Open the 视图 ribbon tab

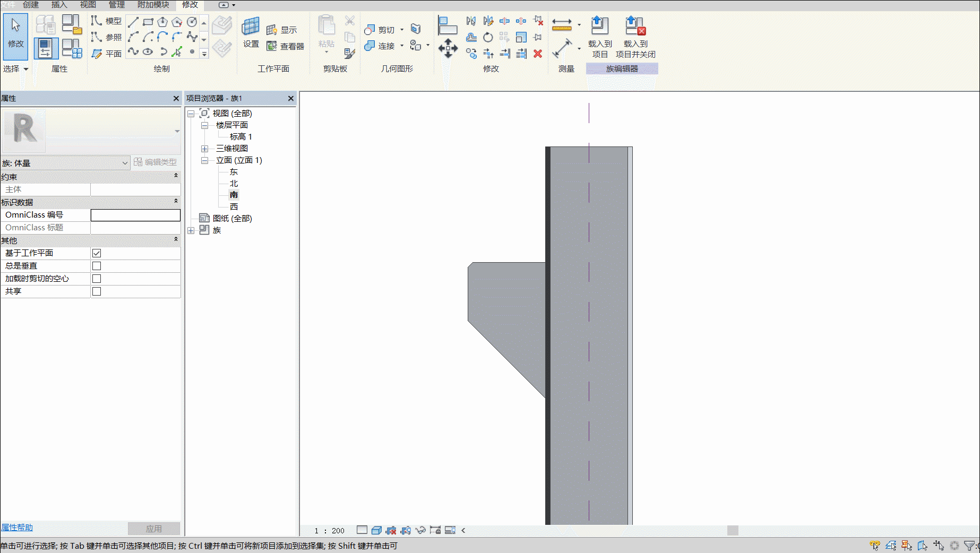coord(88,5)
